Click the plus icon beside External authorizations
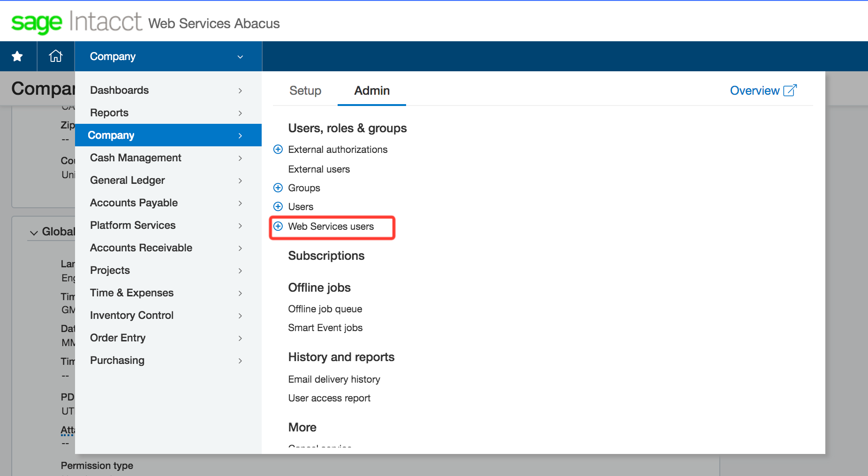Image resolution: width=868 pixels, height=476 pixels. [278, 149]
